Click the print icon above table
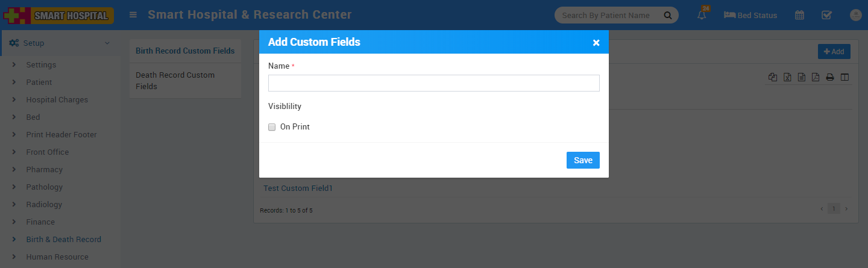Viewport: 868px width, 268px height. [830, 77]
